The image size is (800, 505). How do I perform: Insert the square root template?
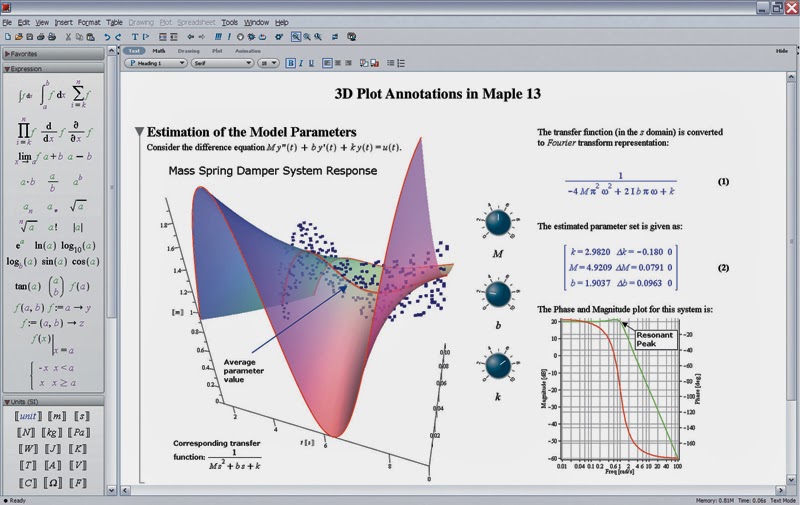(x=78, y=205)
